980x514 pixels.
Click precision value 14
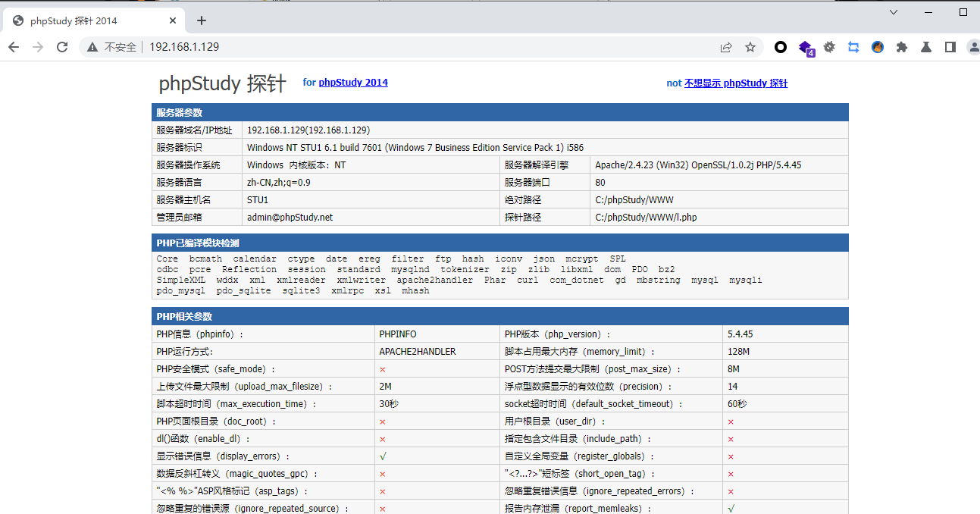[x=732, y=387]
